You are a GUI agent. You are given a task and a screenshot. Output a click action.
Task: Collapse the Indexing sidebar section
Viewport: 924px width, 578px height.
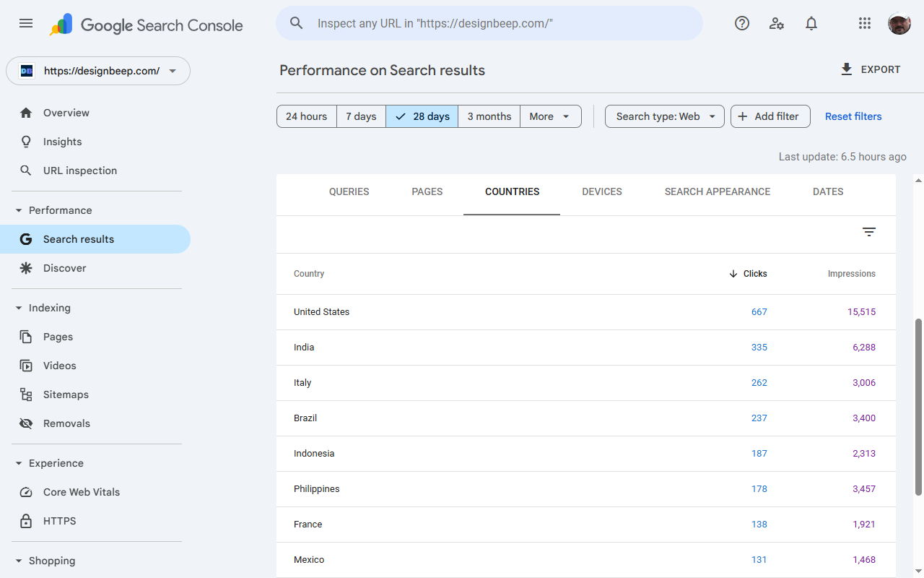coord(19,308)
